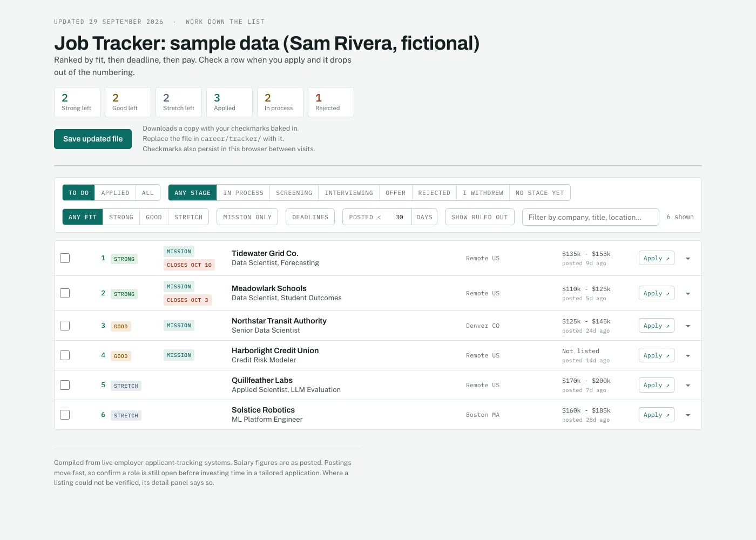The width and height of the screenshot is (756, 540).
Task: Click the Tidewater Grid Co. title
Action: (x=265, y=253)
